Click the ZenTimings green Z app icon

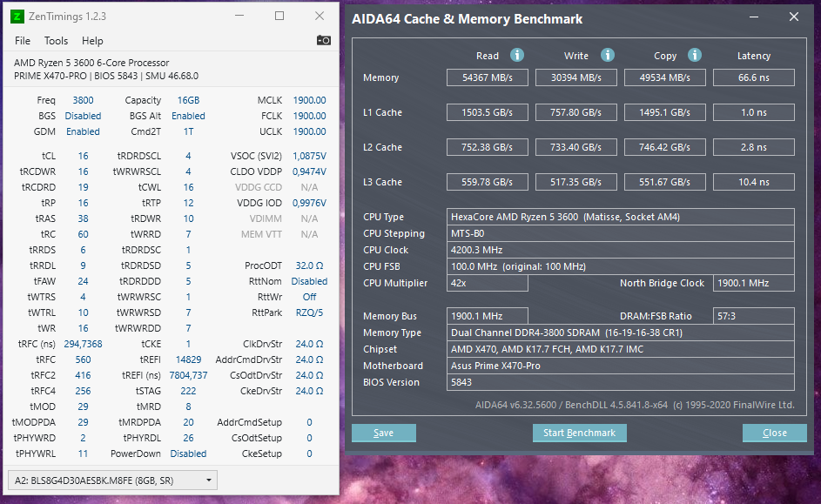pos(17,17)
